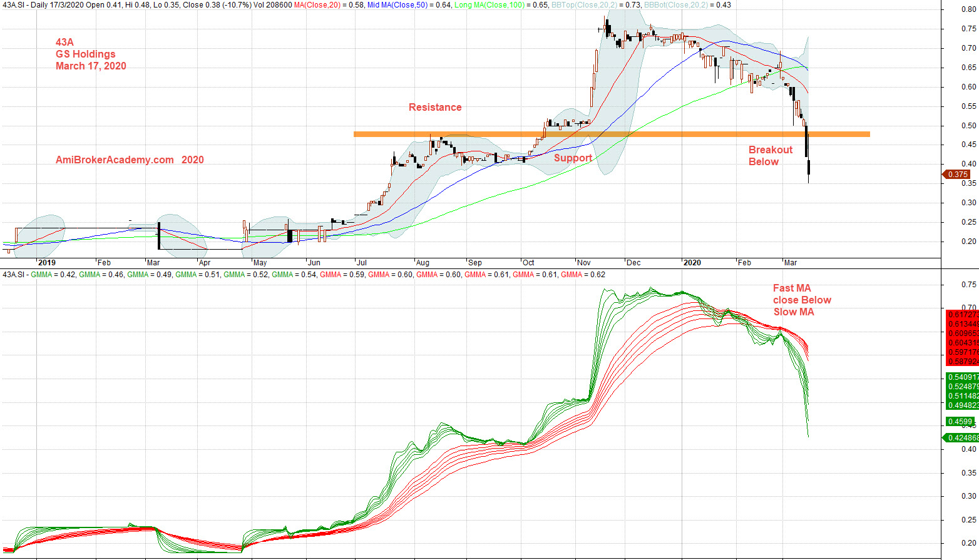Image resolution: width=979 pixels, height=560 pixels.
Task: Click the Dec label on time axis
Action: 633,263
